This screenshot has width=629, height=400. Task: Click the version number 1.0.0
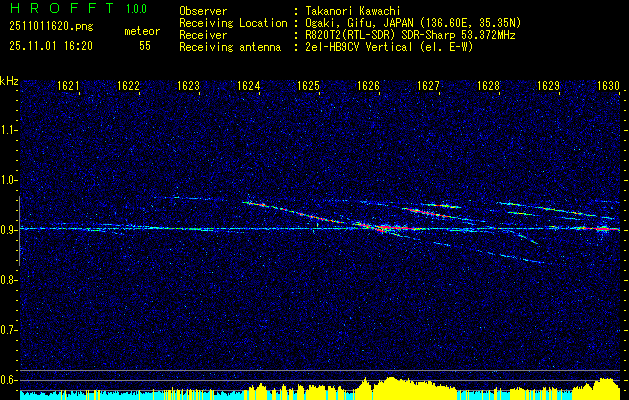[136, 9]
